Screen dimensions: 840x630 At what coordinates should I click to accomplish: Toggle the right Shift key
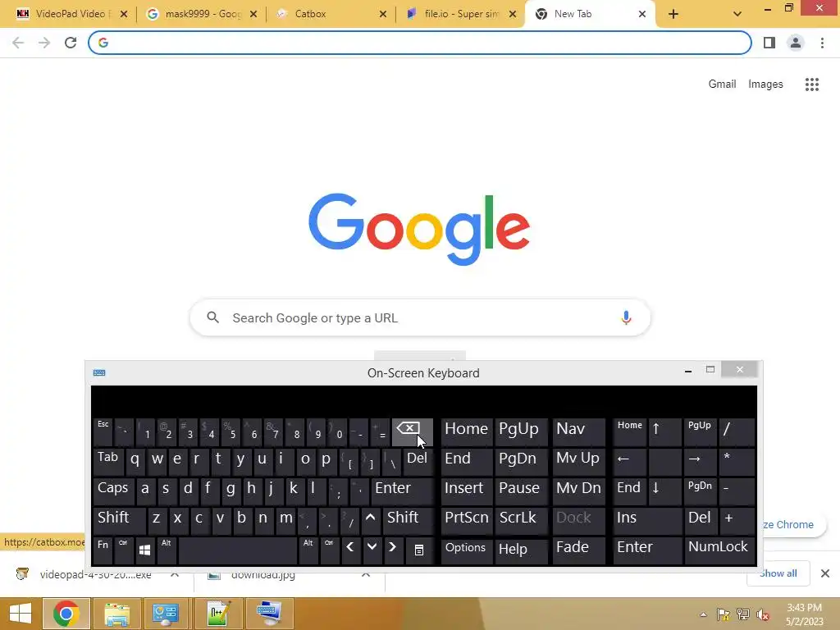click(x=409, y=520)
